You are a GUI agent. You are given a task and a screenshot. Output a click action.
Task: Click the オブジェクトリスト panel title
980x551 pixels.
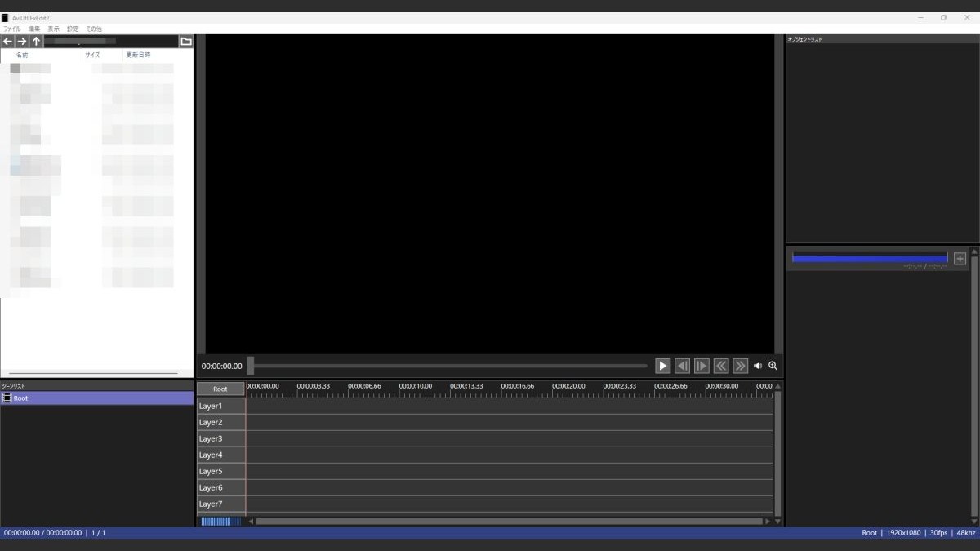pyautogui.click(x=805, y=39)
